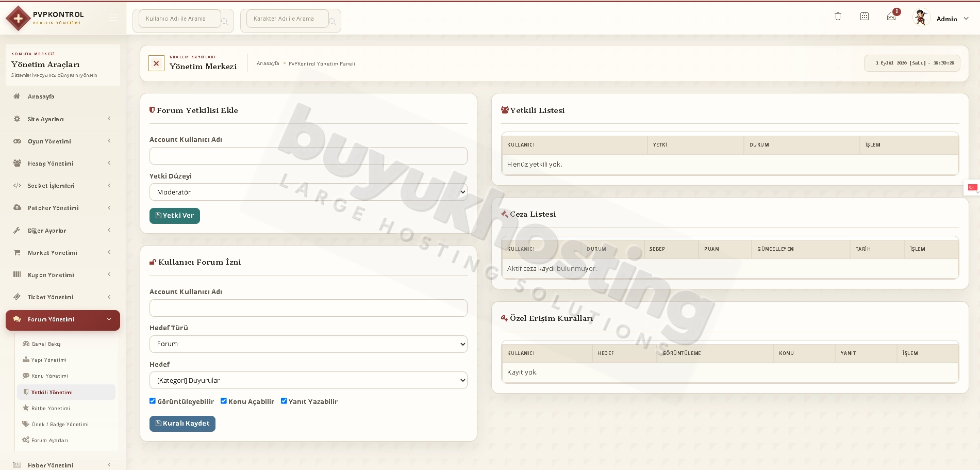Click the Turkish flag language icon

pos(972,188)
